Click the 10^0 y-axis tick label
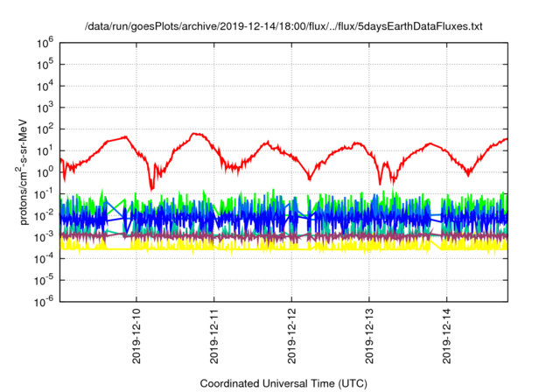Screen dimensions: 560x392 [x=45, y=172]
